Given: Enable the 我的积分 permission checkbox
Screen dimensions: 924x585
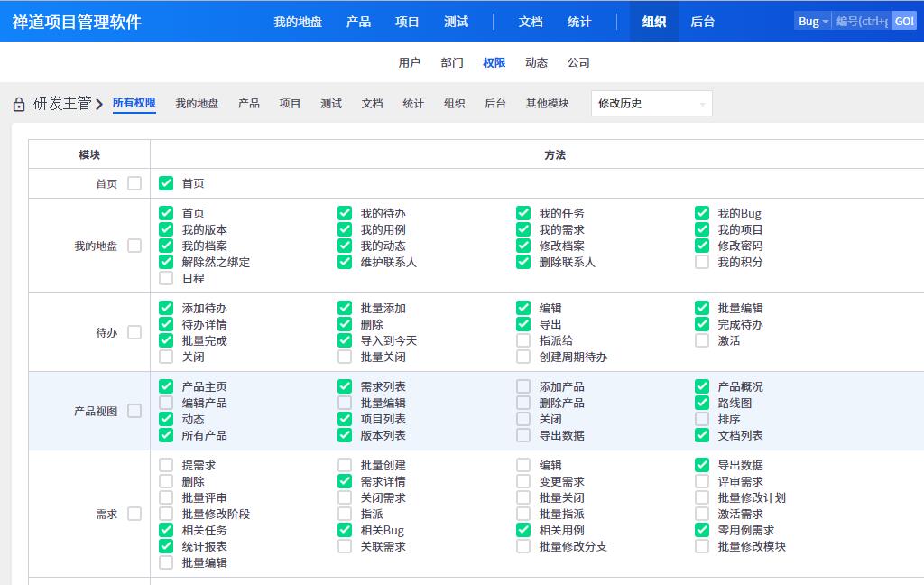Looking at the screenshot, I should [x=702, y=262].
